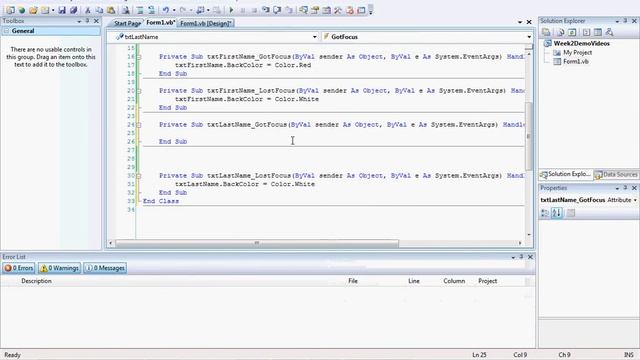Click the Properties icon in Solution Explorer toolbar
Image resolution: width=640 pixels, height=360 pixels.
pos(546,32)
